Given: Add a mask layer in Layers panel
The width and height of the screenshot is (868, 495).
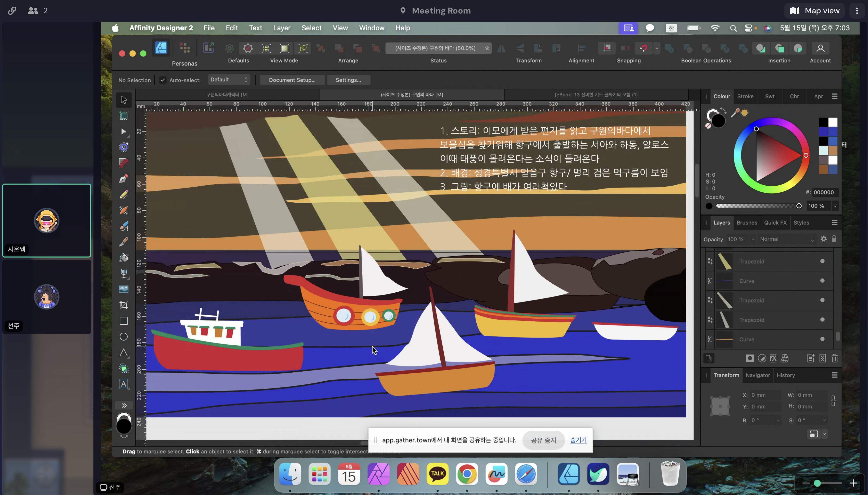Looking at the screenshot, I should point(750,358).
